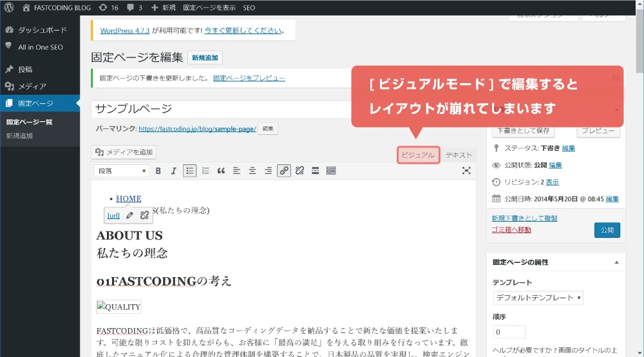The width and height of the screenshot is (644, 357).
Task: Edit the 公開日時 setting
Action: tap(612, 199)
